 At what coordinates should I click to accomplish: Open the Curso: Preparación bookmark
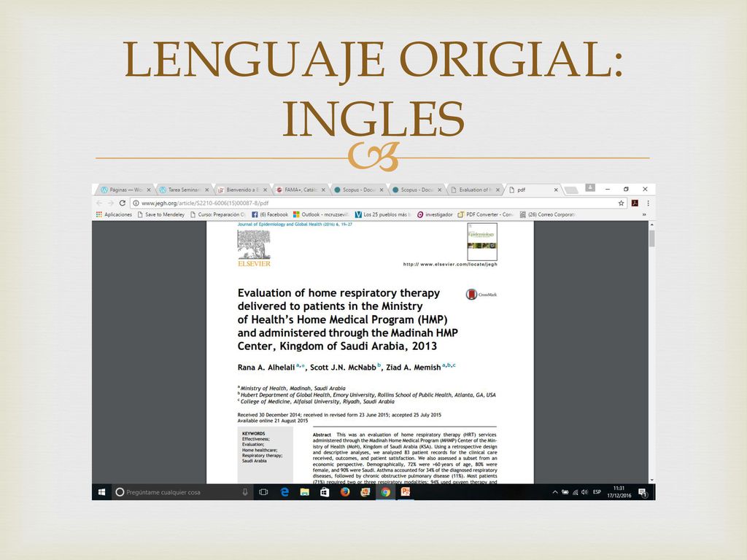[217, 215]
